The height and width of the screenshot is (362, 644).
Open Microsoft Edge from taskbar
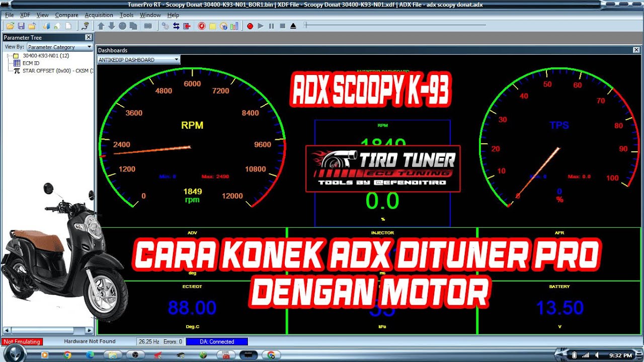pyautogui.click(x=90, y=355)
